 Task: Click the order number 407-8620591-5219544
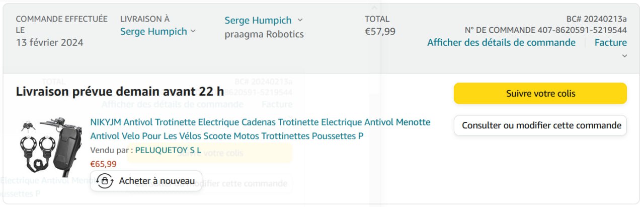[x=582, y=30]
